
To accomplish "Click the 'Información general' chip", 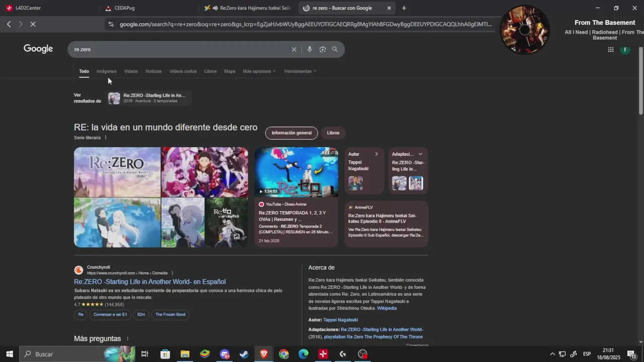I will tap(292, 133).
